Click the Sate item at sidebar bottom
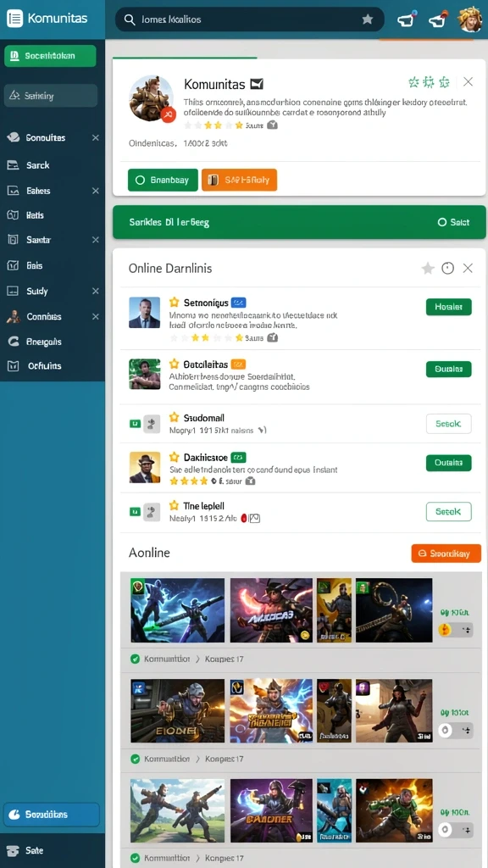Image resolution: width=488 pixels, height=868 pixels. (x=34, y=850)
